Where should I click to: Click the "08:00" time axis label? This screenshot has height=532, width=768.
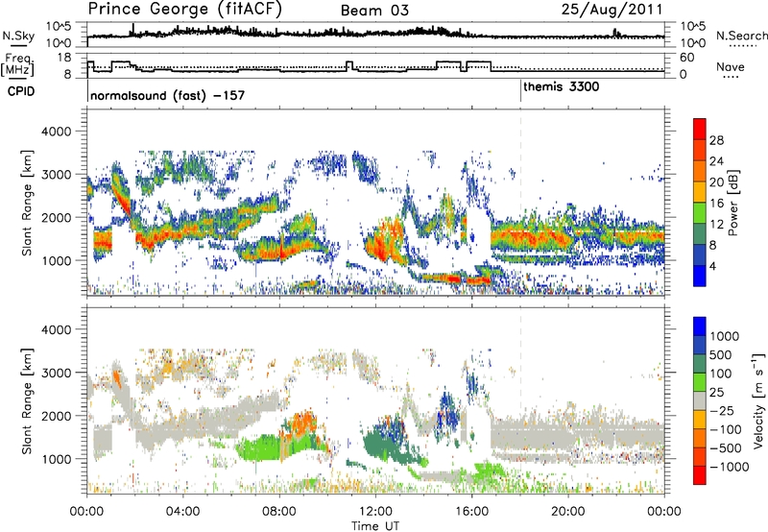pyautogui.click(x=279, y=512)
